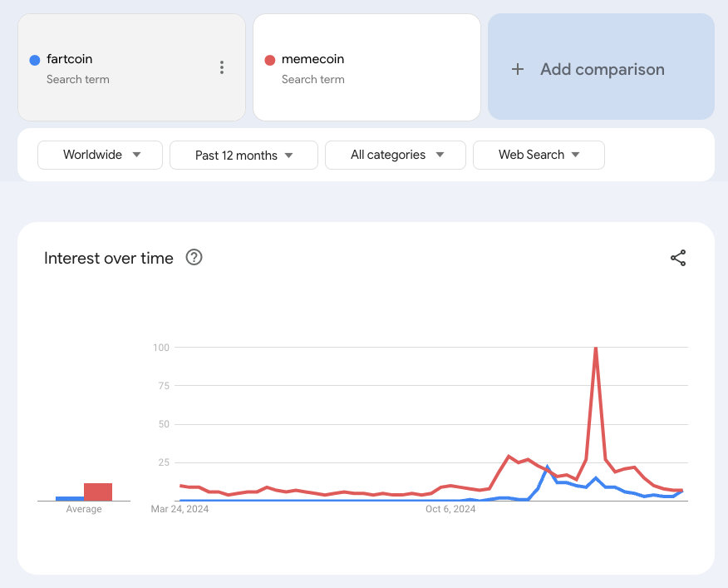Click the Mar 24, 2024 axis label
Screen dimensions: 728x588
(x=180, y=509)
